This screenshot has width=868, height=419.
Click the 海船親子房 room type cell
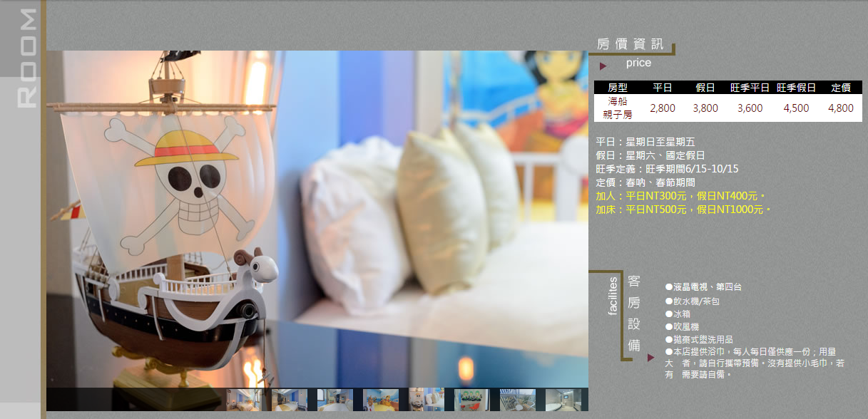tap(618, 108)
